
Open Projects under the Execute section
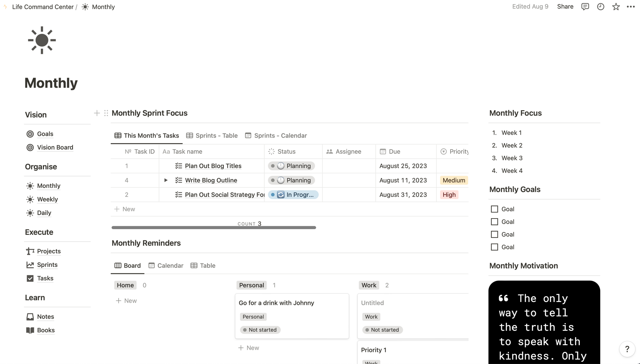49,251
